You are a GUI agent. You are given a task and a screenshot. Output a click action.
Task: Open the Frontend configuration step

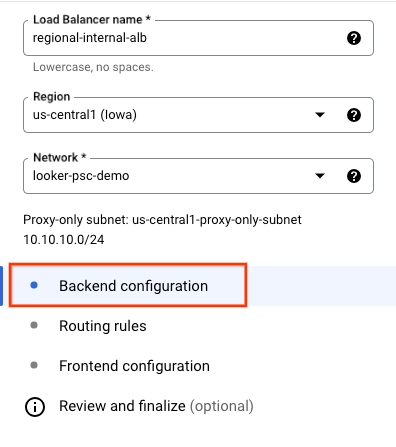(x=134, y=366)
